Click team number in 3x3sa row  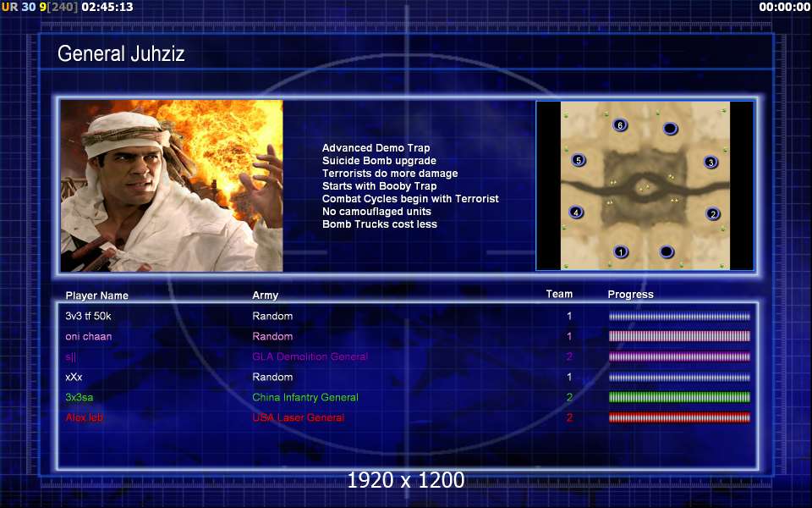pyautogui.click(x=569, y=397)
